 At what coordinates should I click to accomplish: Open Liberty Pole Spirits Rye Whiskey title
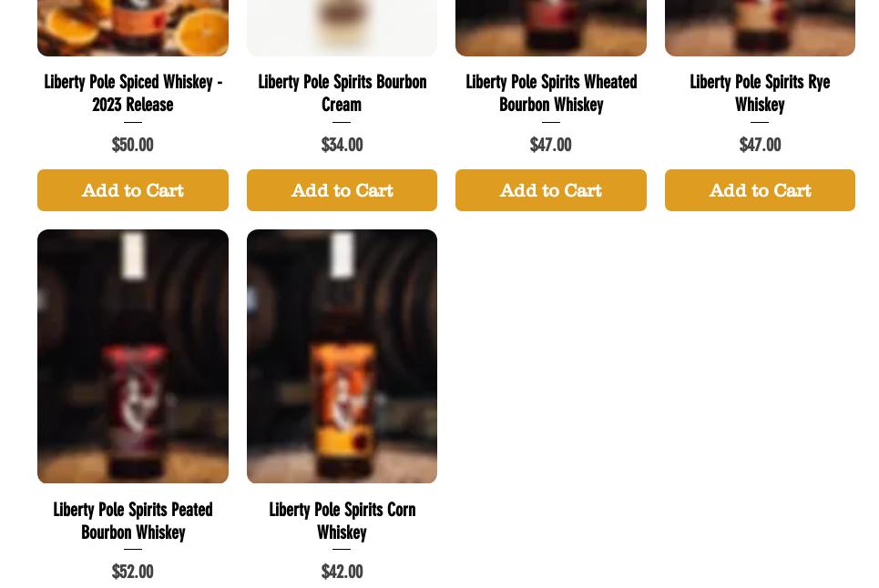click(x=761, y=93)
